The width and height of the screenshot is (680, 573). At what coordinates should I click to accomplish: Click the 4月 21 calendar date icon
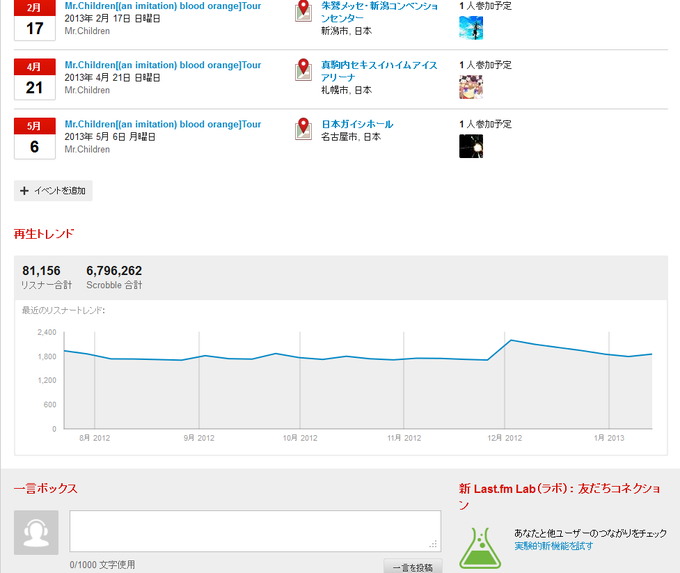[x=35, y=79]
